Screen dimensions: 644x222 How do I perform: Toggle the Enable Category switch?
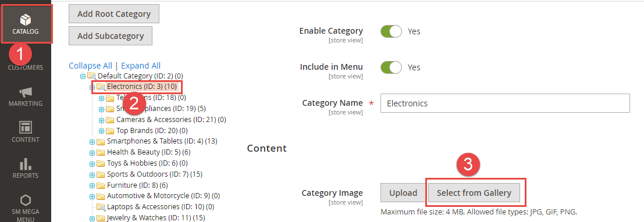pyautogui.click(x=391, y=31)
